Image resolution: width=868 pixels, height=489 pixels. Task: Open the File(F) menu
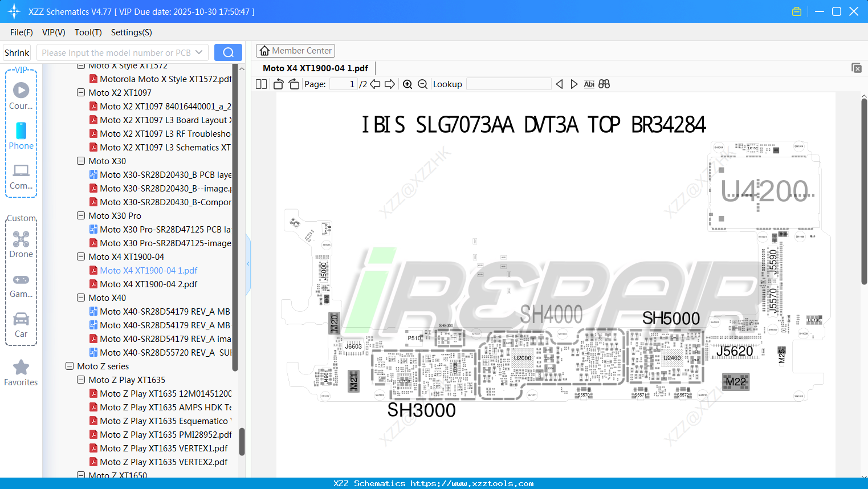coord(22,32)
